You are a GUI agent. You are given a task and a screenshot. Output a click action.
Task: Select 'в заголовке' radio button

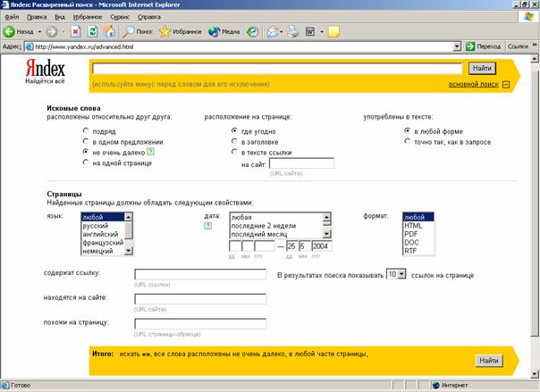(234, 141)
